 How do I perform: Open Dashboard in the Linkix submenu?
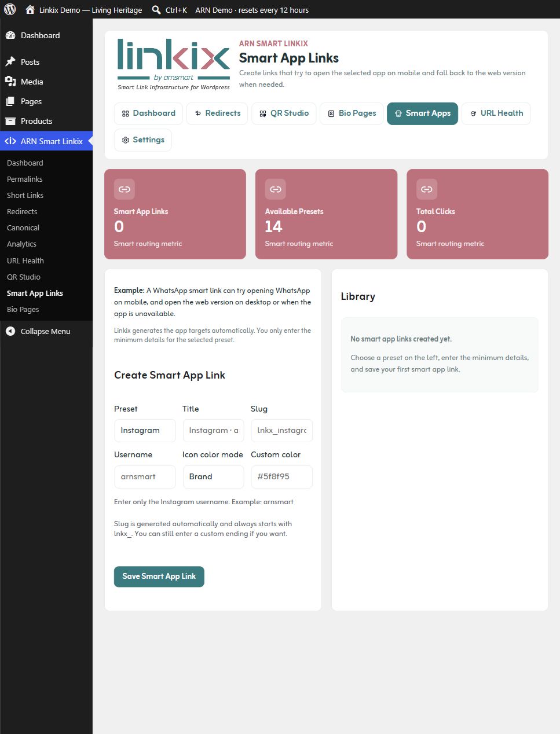point(25,163)
